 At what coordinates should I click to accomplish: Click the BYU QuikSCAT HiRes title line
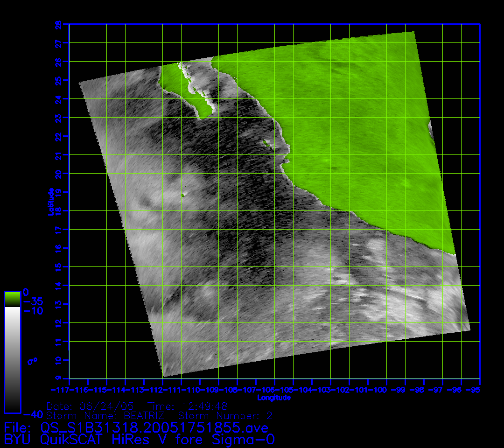coord(139,440)
